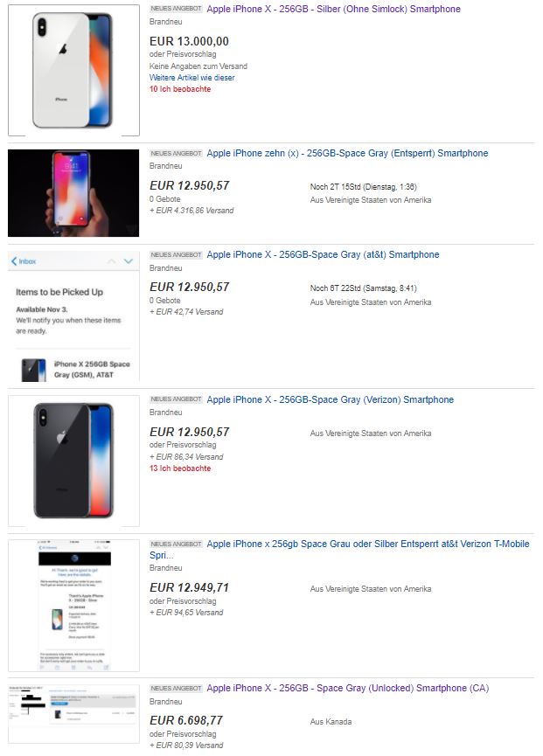
Task: Click the Canadian listing's order screenshot thumbnail
Action: pos(73,713)
